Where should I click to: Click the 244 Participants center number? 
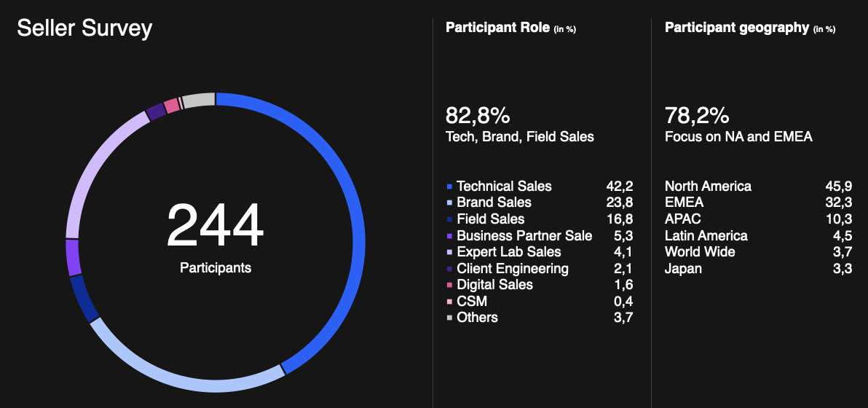(x=216, y=226)
